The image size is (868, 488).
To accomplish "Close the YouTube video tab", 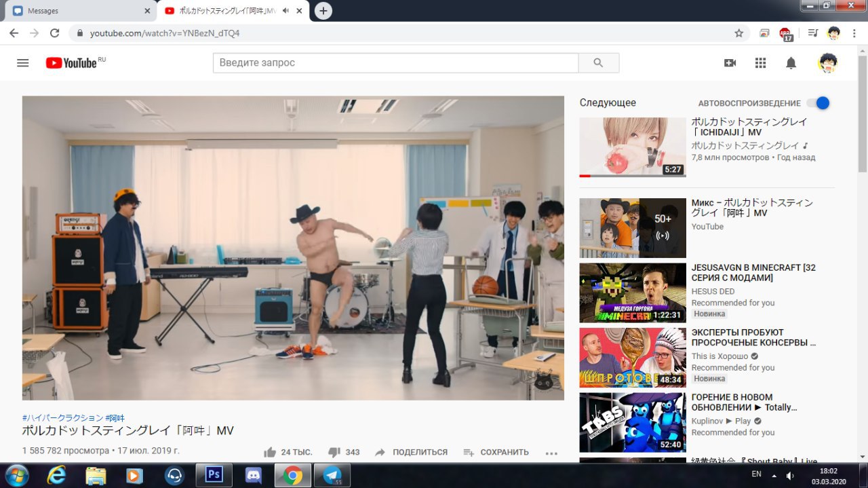I will pos(299,11).
